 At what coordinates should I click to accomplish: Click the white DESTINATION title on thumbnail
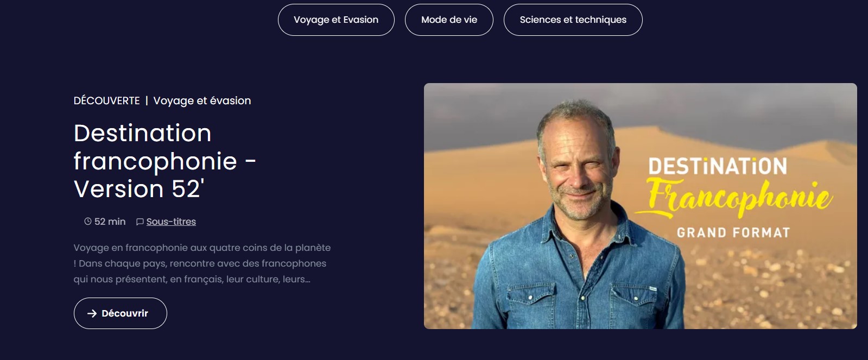pos(718,166)
